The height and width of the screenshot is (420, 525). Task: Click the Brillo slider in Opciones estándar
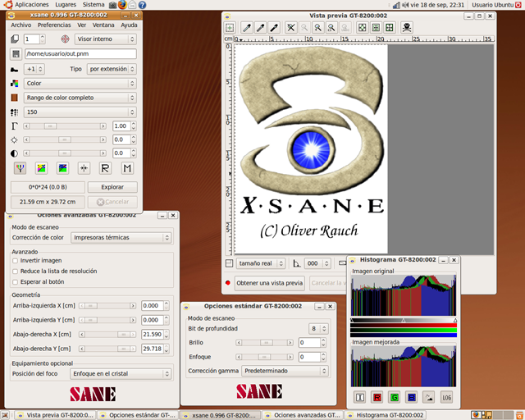tap(266, 343)
